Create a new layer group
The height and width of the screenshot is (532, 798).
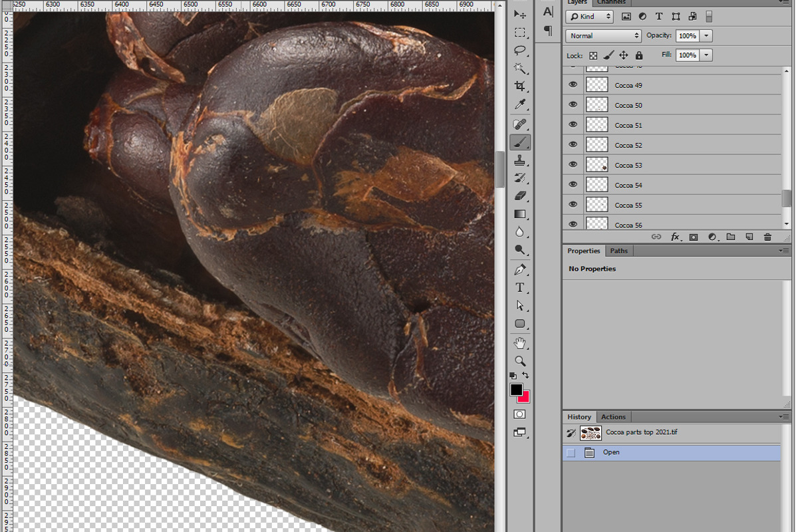coord(731,237)
